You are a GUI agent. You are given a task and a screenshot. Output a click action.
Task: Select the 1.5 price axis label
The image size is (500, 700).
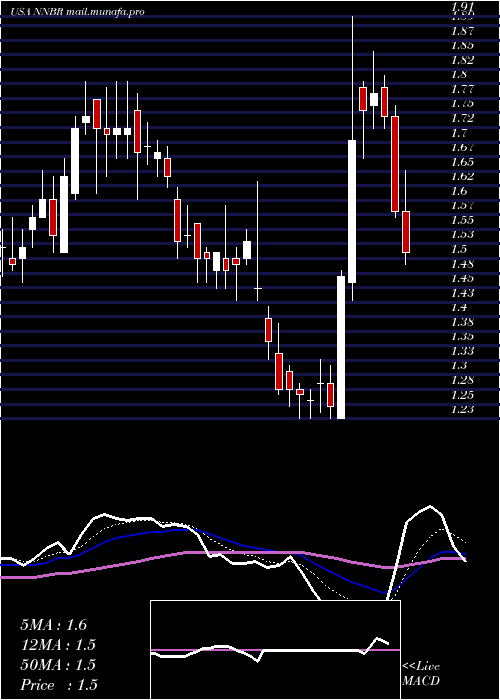coord(459,249)
